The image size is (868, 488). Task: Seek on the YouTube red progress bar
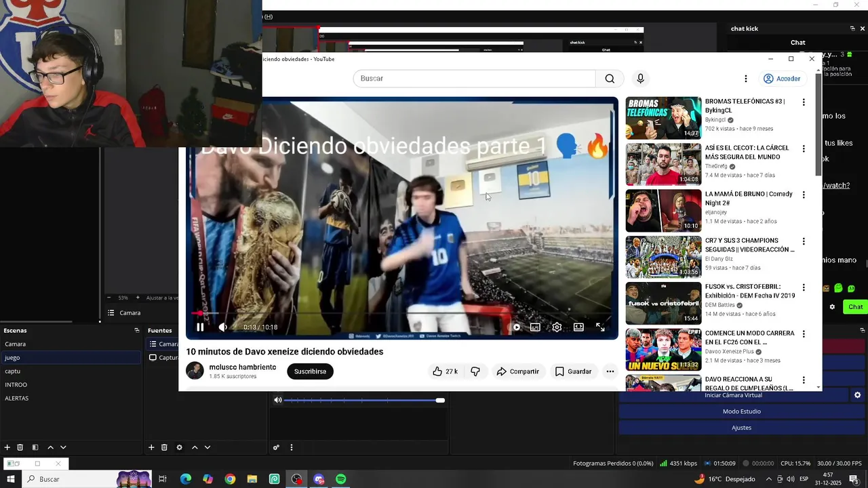point(402,313)
